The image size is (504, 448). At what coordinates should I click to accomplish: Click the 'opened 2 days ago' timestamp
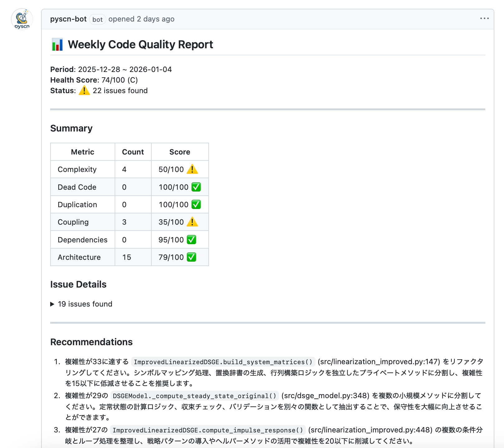(x=141, y=19)
